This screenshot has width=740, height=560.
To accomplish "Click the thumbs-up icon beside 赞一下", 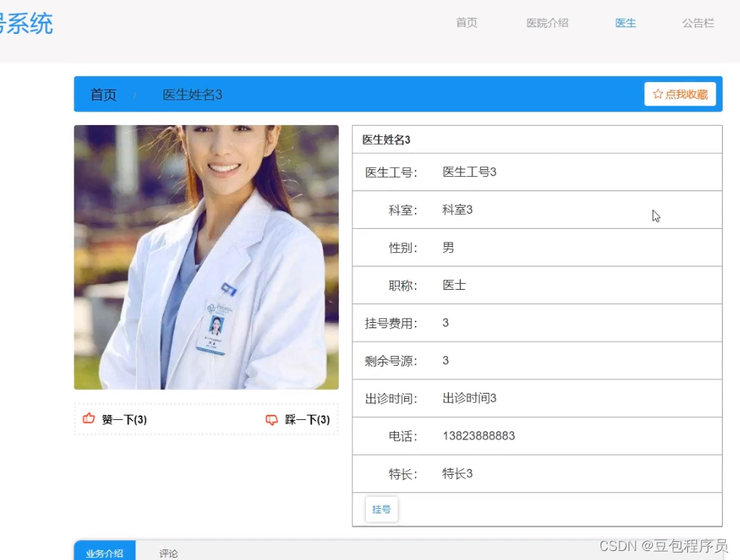I will click(89, 418).
